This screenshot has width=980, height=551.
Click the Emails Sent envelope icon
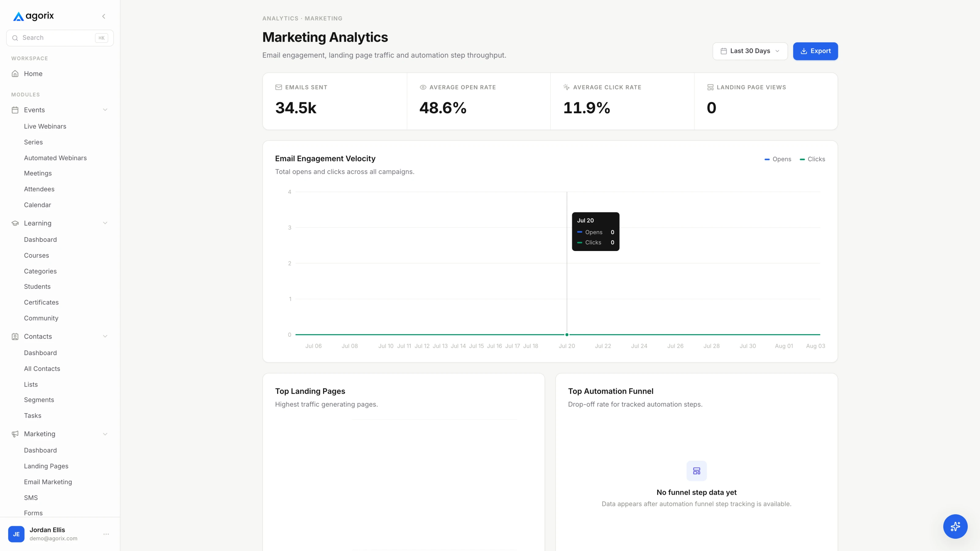(278, 88)
